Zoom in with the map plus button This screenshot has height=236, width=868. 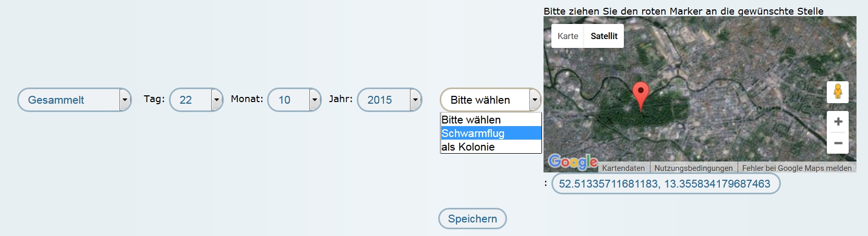coord(838,122)
